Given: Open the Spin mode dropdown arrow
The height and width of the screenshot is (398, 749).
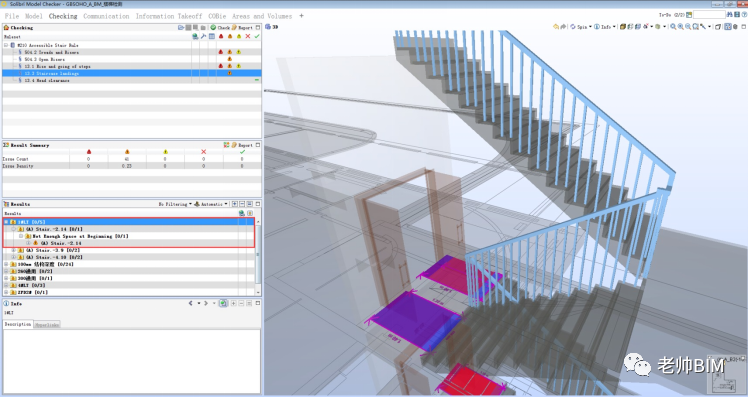Looking at the screenshot, I should click(590, 27).
